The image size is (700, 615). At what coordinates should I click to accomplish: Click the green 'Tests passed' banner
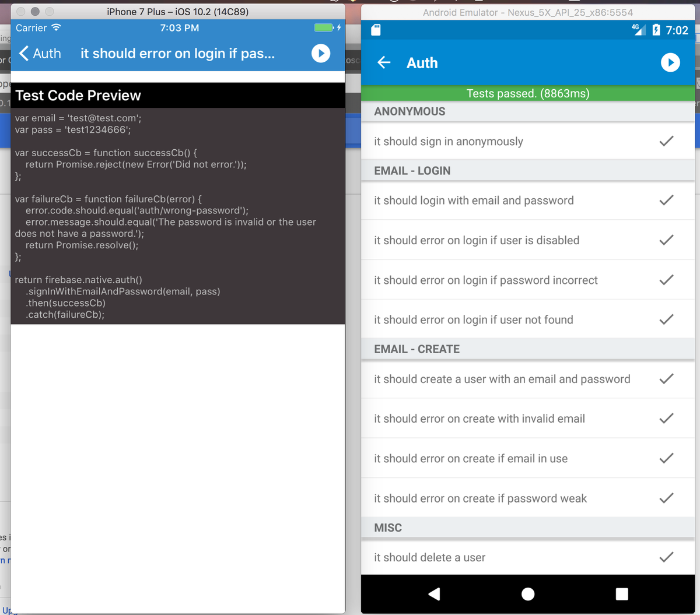(528, 93)
